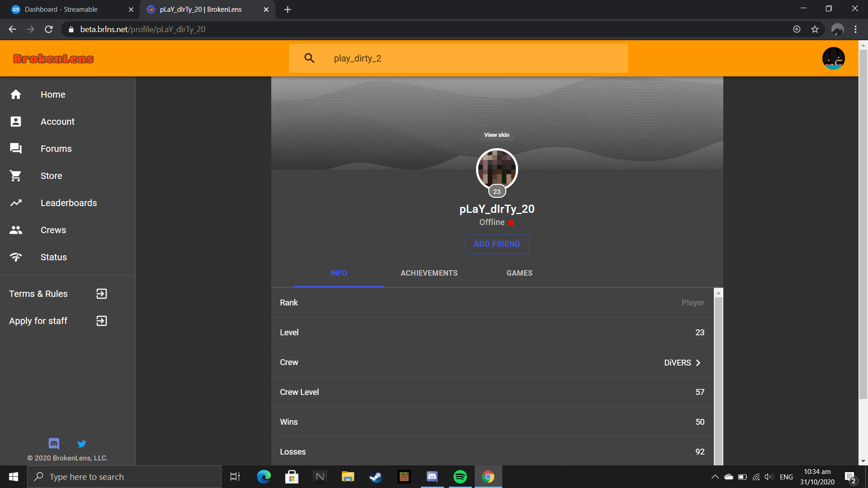The height and width of the screenshot is (488, 868).
Task: Click the ADD FRIEND button
Action: (497, 244)
